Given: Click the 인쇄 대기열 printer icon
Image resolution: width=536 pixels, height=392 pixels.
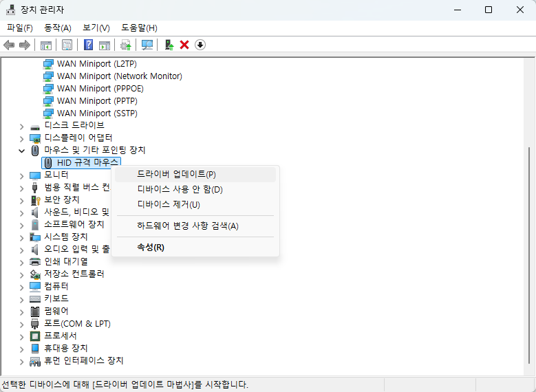Looking at the screenshot, I should tap(35, 262).
